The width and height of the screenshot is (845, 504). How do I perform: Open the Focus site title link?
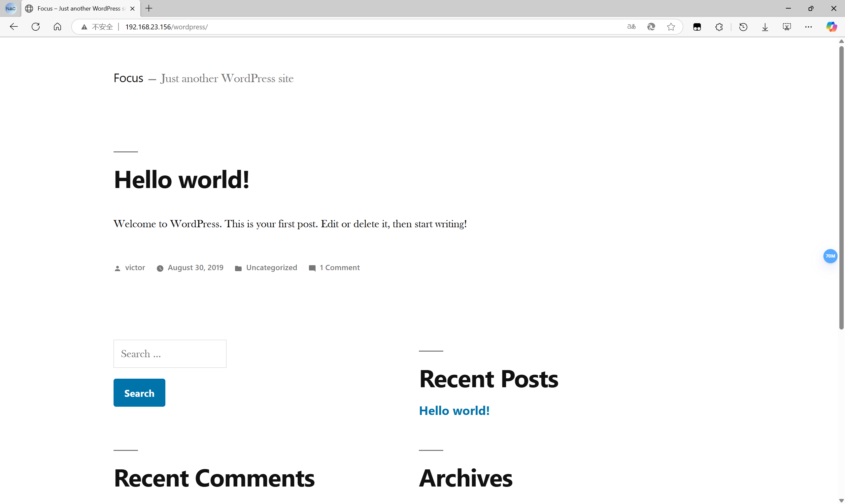(128, 78)
